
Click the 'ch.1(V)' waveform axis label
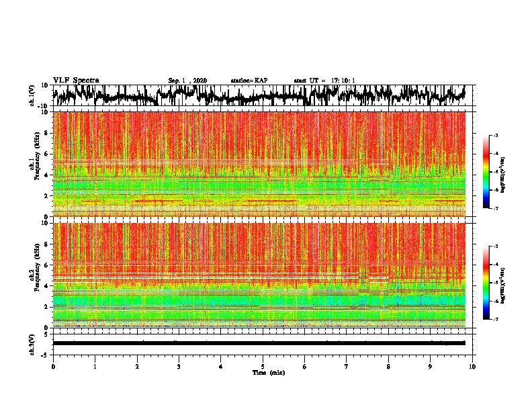pos(31,95)
